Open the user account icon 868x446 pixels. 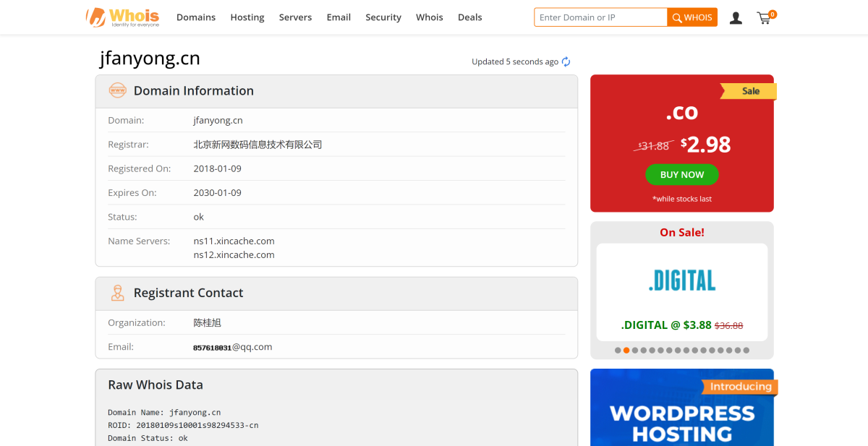click(736, 17)
